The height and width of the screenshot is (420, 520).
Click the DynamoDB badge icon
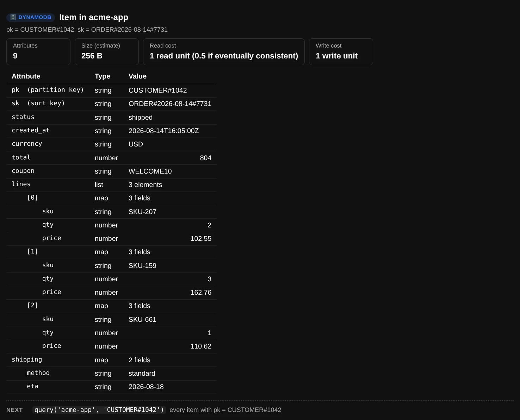click(13, 17)
